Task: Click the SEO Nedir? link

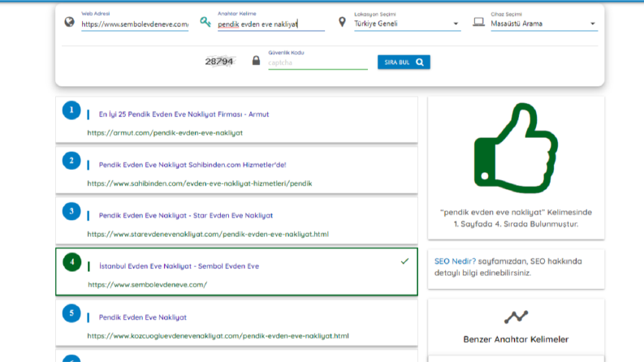Action: [x=455, y=261]
